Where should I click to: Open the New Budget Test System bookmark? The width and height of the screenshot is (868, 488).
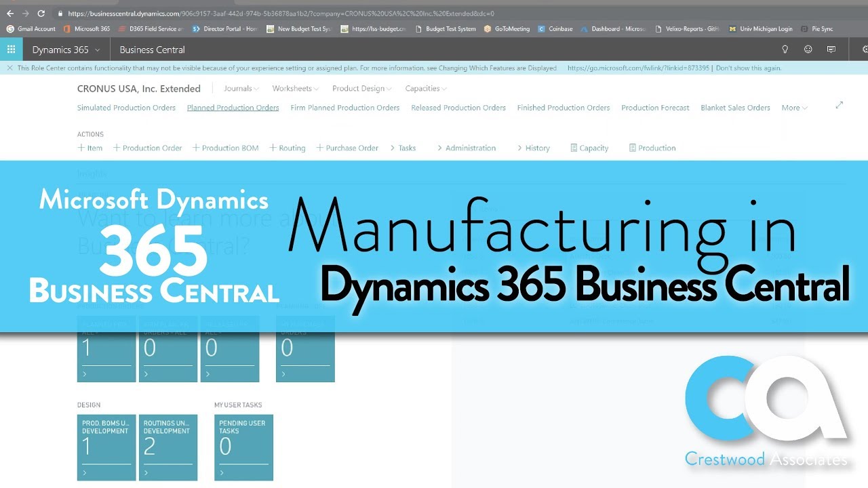point(299,29)
